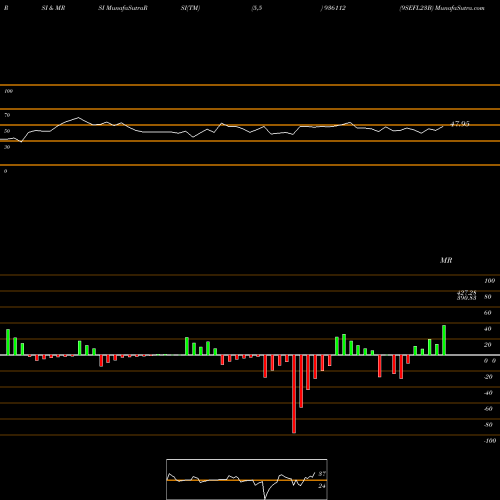The height and width of the screenshot is (500, 500).
Task: Click the '427.28' value in MR panel
Action: tap(467, 292)
